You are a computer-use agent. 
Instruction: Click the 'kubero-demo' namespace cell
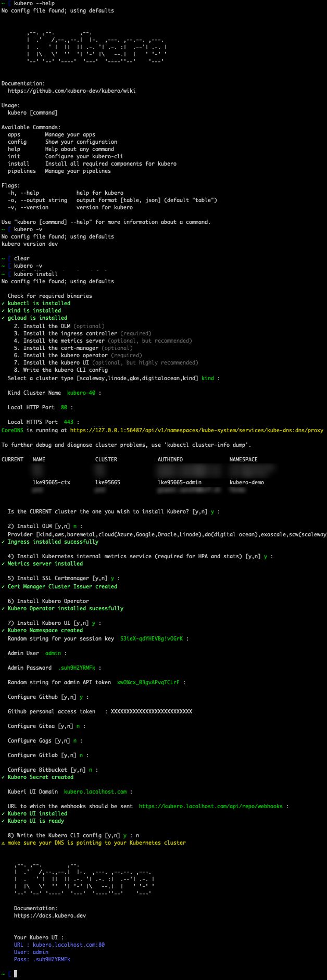tap(247, 482)
